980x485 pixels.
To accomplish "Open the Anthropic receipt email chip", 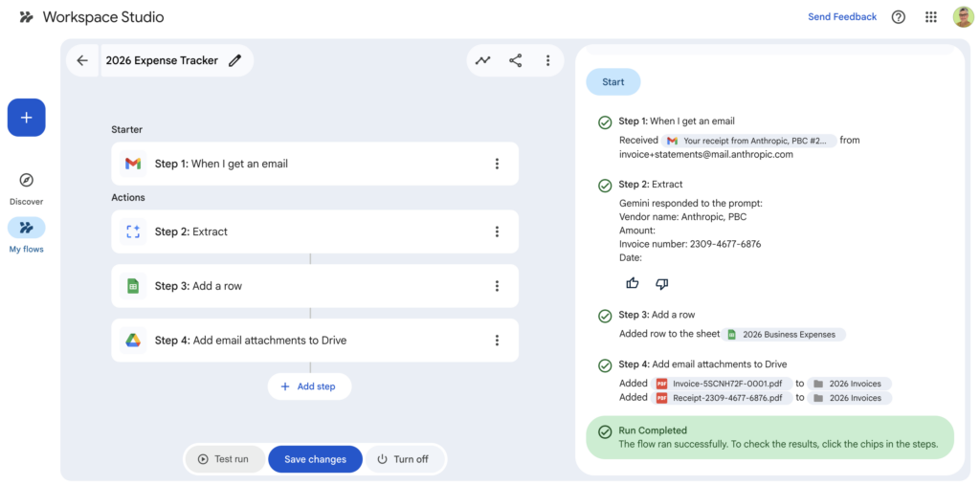I will pyautogui.click(x=748, y=141).
